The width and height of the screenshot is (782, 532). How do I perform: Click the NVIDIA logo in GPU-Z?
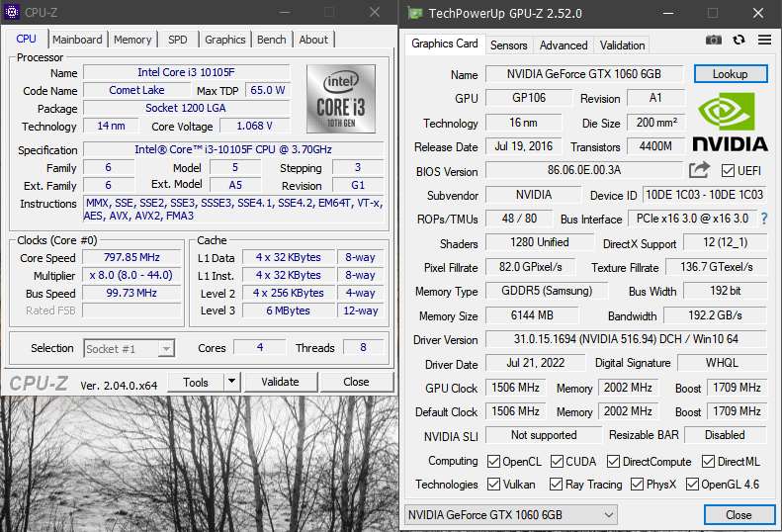coord(730,123)
